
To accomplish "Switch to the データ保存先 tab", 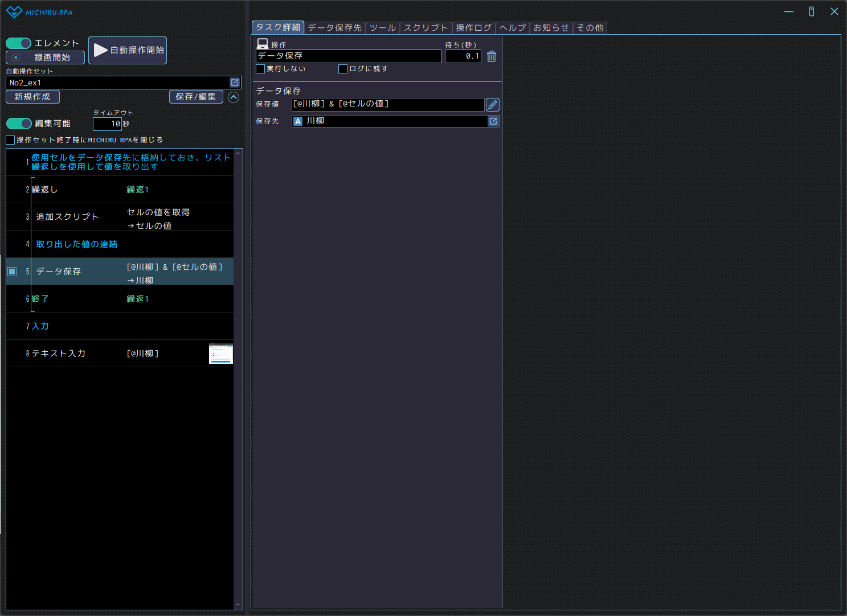I will click(334, 28).
